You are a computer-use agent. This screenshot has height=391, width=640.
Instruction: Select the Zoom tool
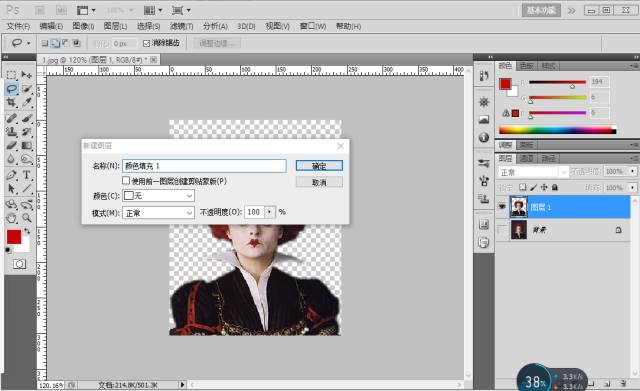pos(27,218)
